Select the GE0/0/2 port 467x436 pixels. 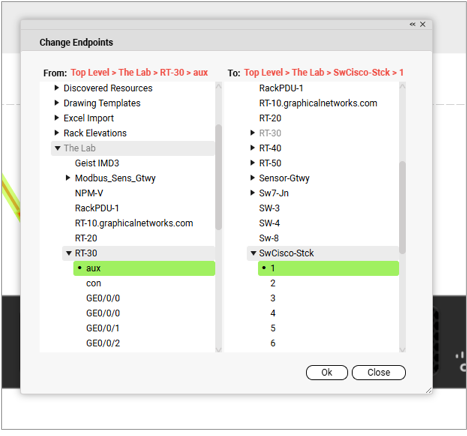[x=103, y=343]
